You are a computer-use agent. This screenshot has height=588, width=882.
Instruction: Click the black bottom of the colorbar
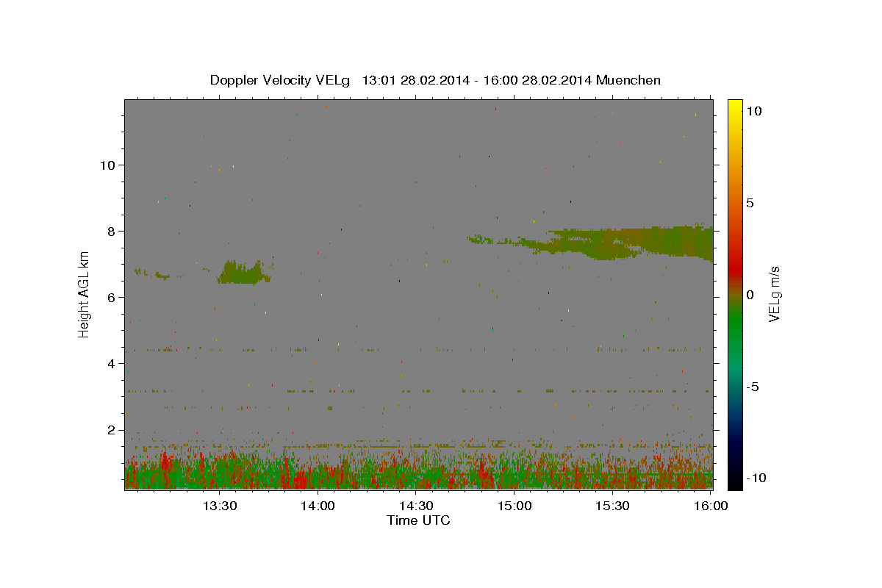point(734,481)
